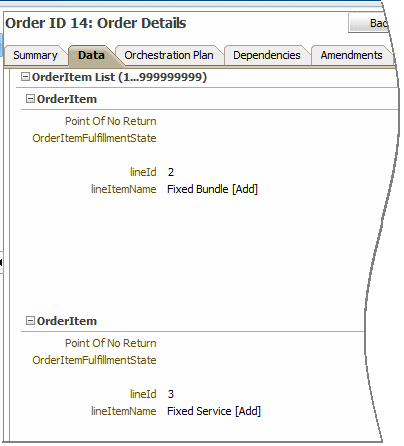The height and width of the screenshot is (446, 404).
Task: Select the Data tab
Action: [91, 55]
